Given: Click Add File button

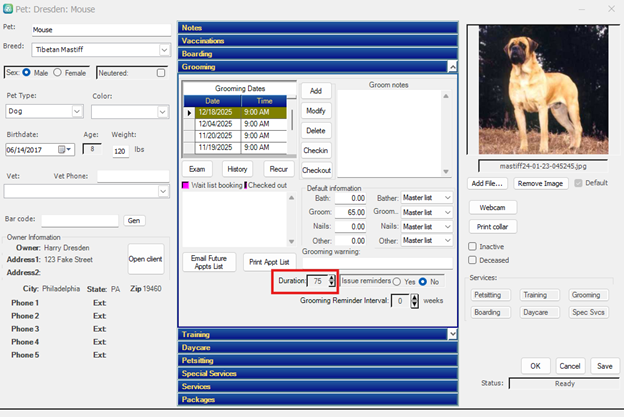Looking at the screenshot, I should click(x=487, y=183).
